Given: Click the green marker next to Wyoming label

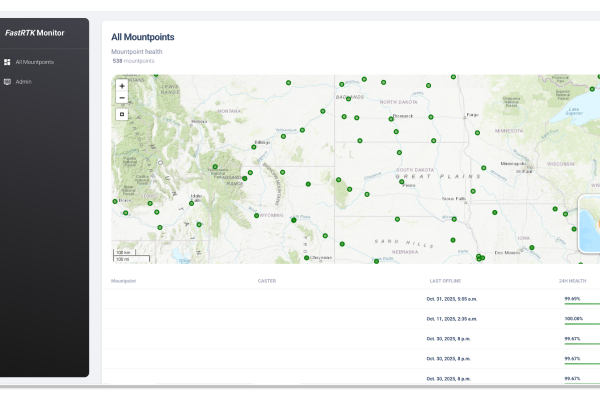Looking at the screenshot, I should click(257, 215).
